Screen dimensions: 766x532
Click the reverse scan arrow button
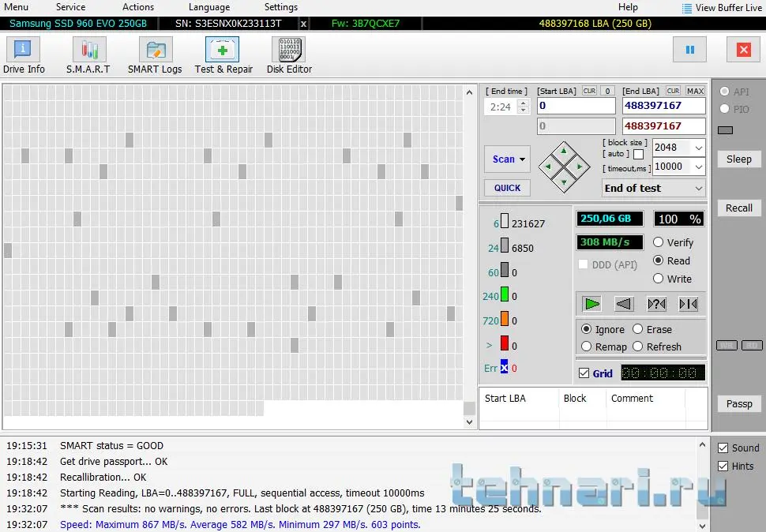pos(623,304)
